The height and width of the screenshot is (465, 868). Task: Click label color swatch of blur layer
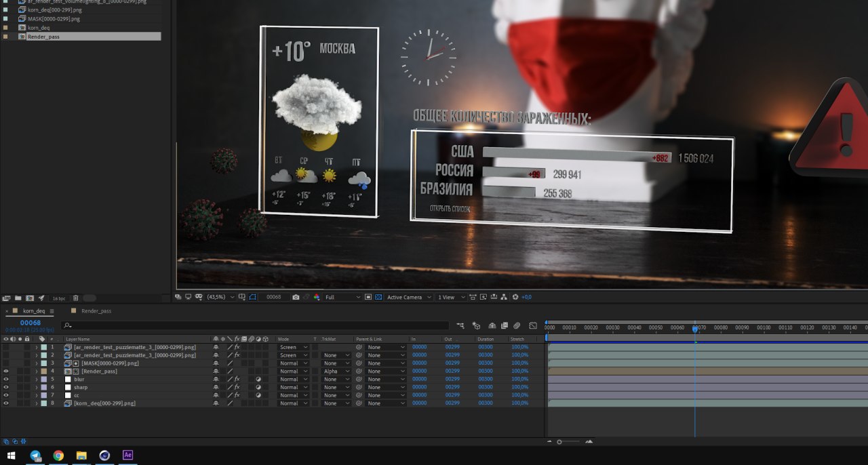[44, 380]
